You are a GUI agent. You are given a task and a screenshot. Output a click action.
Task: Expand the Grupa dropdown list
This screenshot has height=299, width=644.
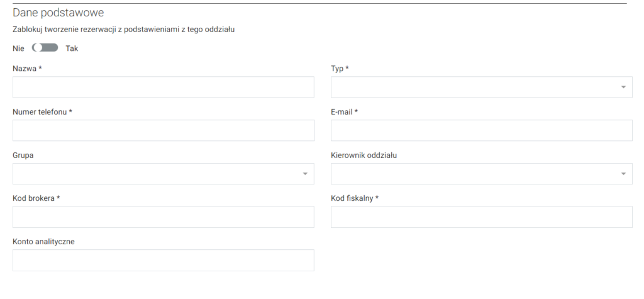pyautogui.click(x=163, y=174)
